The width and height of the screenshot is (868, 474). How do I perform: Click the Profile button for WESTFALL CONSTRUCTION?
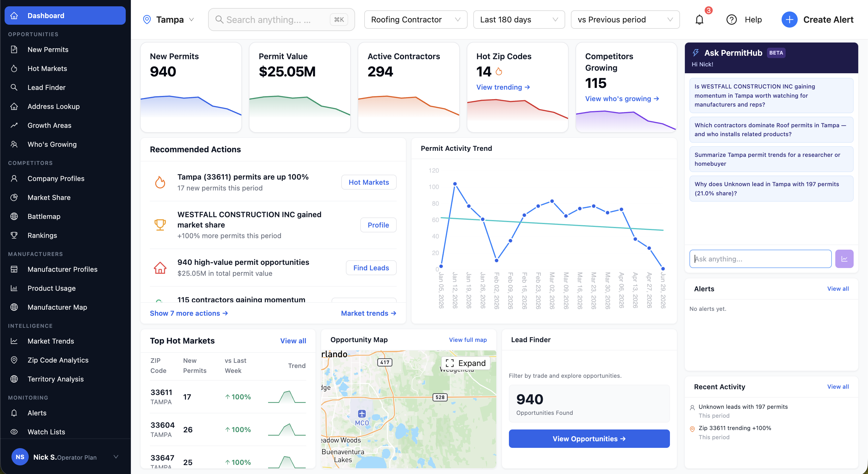point(378,225)
